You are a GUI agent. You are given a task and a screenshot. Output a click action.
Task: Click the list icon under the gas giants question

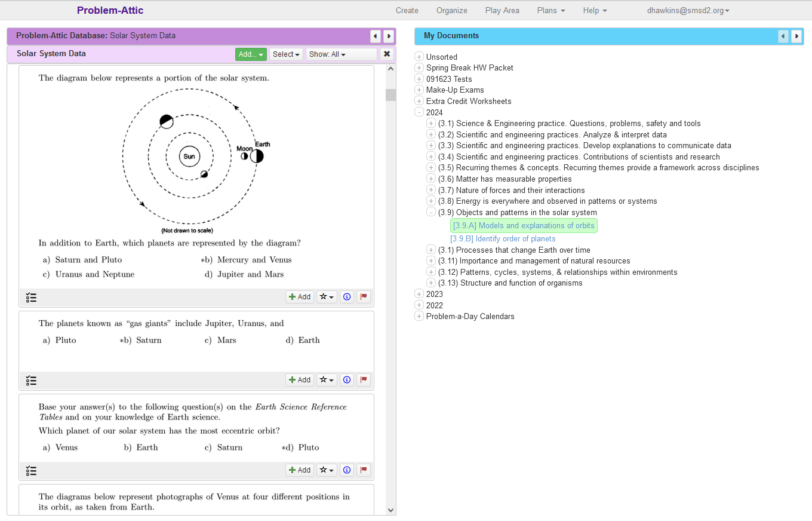click(x=32, y=380)
